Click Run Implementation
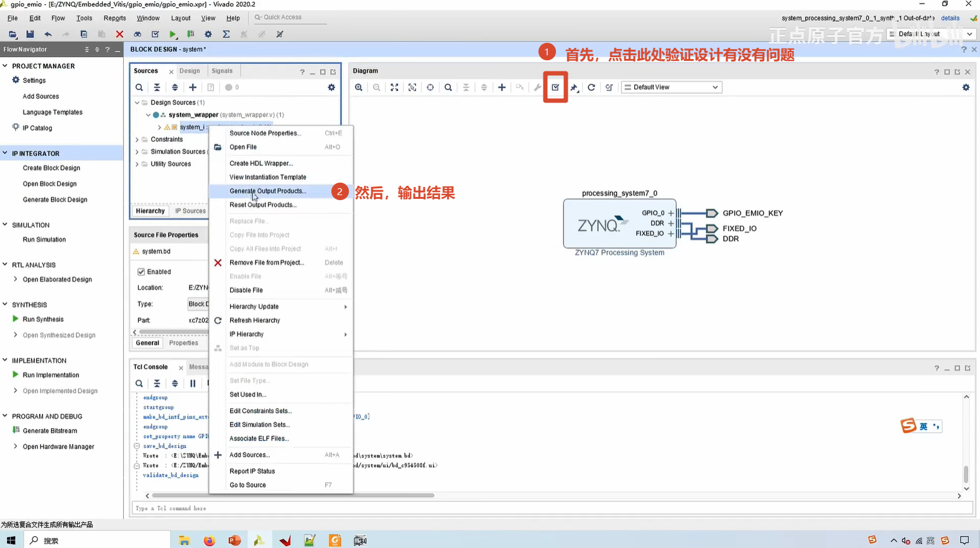 tap(51, 375)
